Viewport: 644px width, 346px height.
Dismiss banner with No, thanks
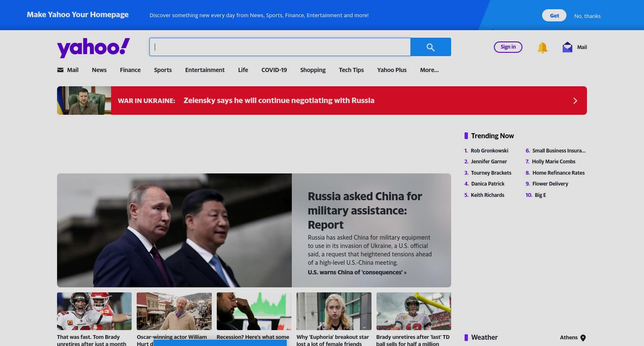point(587,16)
